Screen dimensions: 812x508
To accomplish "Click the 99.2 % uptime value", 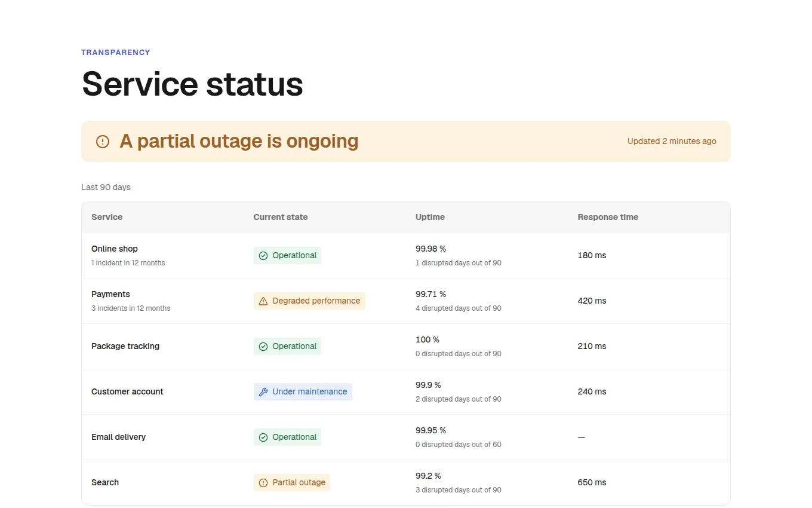I will coord(429,476).
